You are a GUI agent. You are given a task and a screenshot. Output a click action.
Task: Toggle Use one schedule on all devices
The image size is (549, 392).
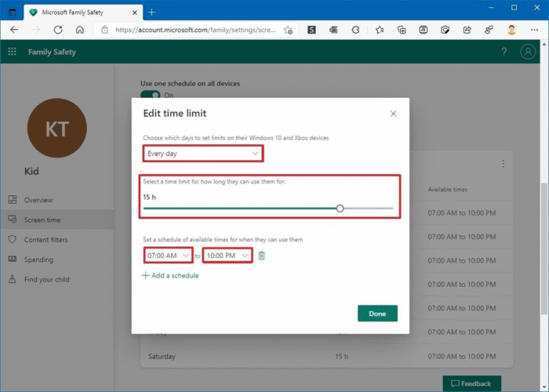[150, 95]
